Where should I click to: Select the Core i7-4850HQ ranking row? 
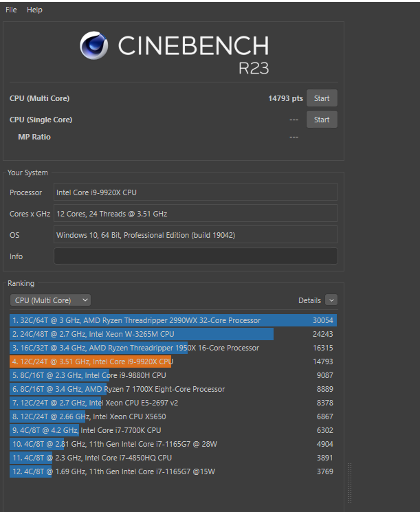pyautogui.click(x=173, y=458)
